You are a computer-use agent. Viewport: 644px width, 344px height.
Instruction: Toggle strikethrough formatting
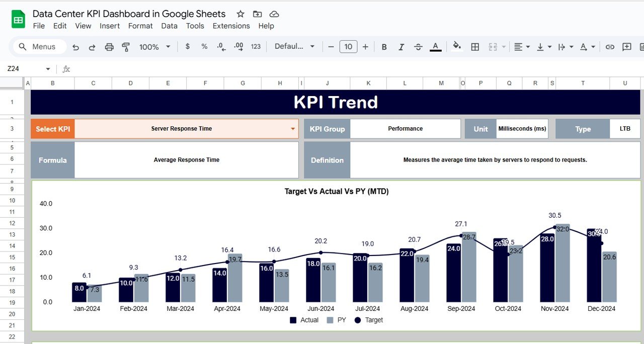point(418,46)
